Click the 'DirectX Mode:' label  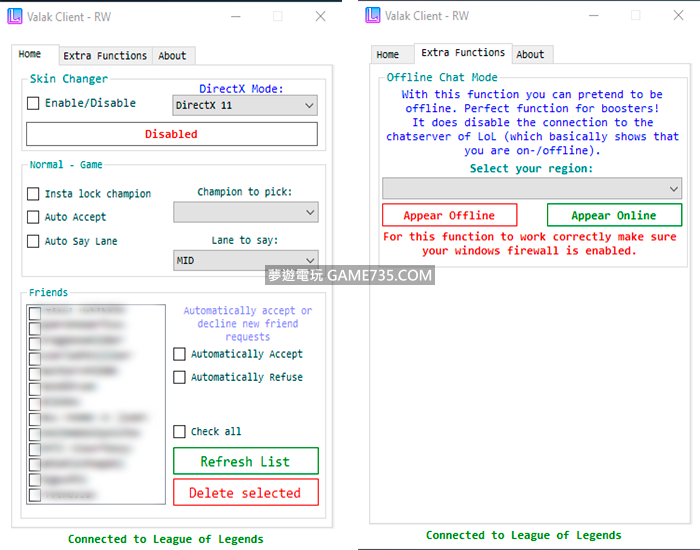[241, 89]
